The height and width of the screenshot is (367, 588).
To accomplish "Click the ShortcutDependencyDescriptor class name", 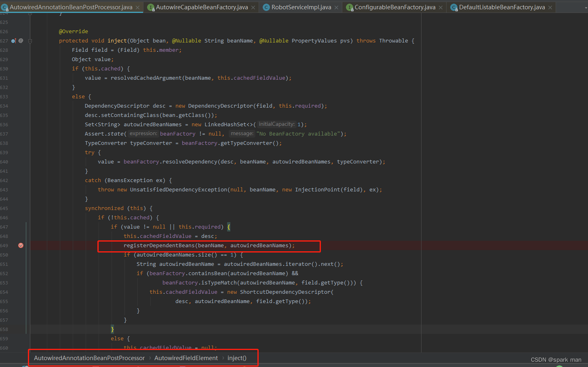I will (x=285, y=292).
